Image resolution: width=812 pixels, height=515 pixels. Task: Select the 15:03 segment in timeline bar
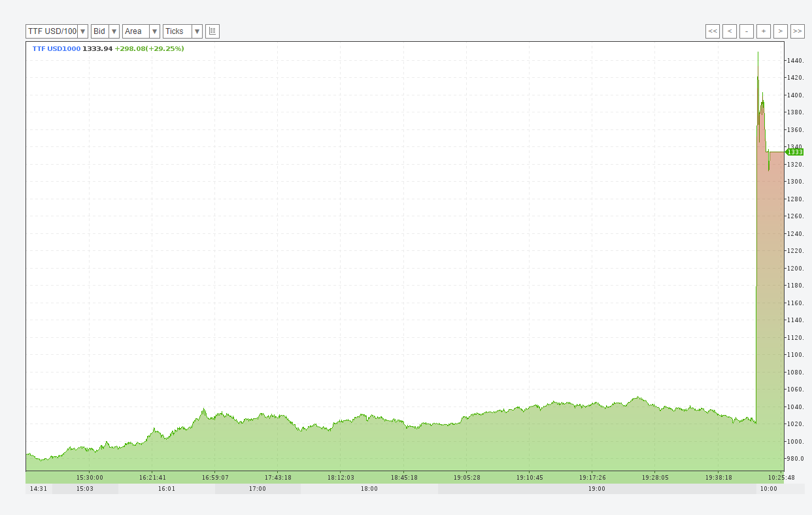pos(85,489)
